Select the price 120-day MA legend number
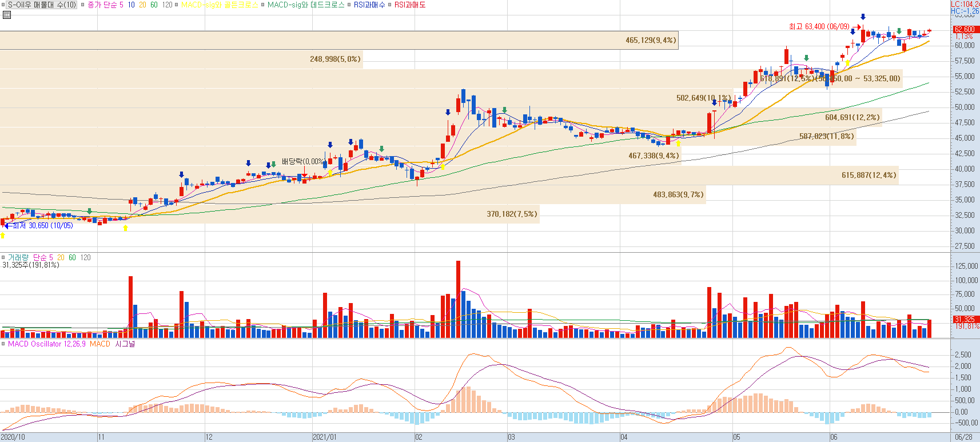 click(167, 5)
